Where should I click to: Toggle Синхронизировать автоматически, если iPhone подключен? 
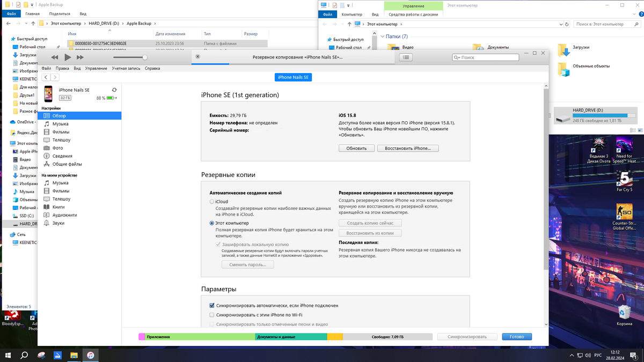point(212,305)
